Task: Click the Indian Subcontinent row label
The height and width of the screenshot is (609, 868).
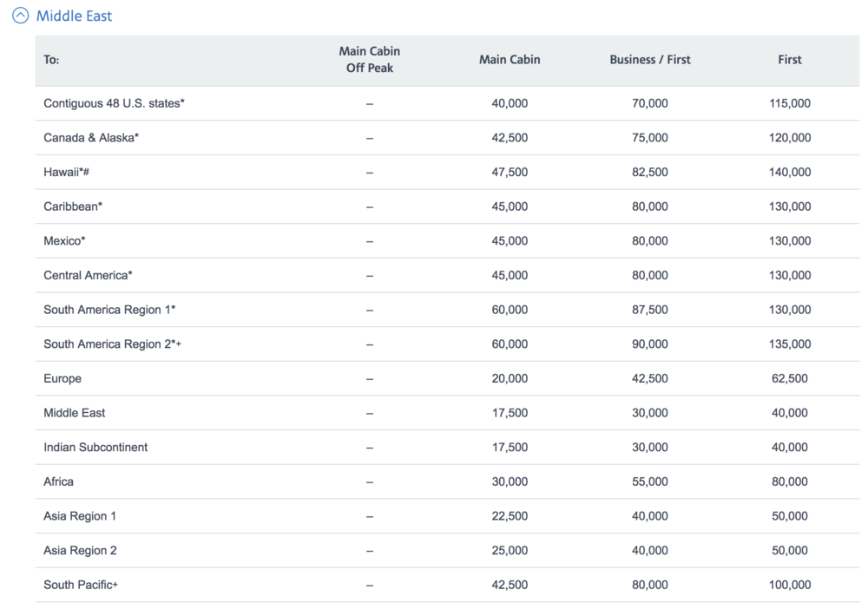Action: pos(95,447)
